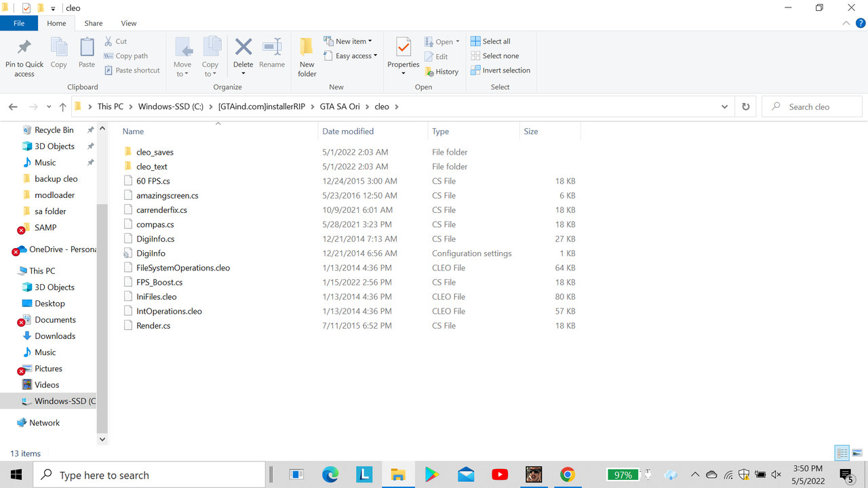868x488 pixels.
Task: Open Mail app from taskbar
Action: [466, 475]
